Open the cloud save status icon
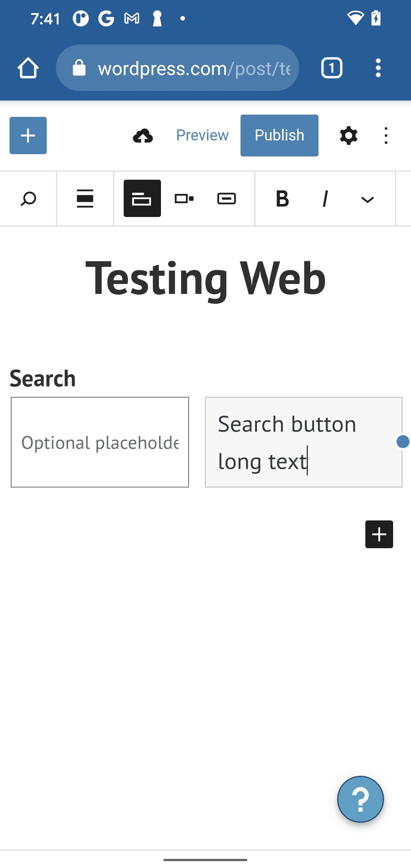 tap(143, 136)
